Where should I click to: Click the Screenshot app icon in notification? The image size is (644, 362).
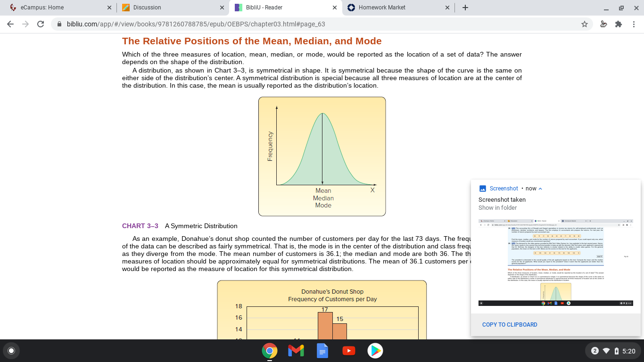coord(482,189)
